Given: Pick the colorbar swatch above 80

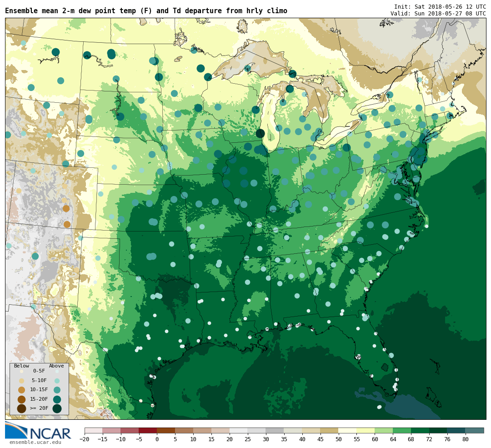Looking at the screenshot, I should [475, 430].
